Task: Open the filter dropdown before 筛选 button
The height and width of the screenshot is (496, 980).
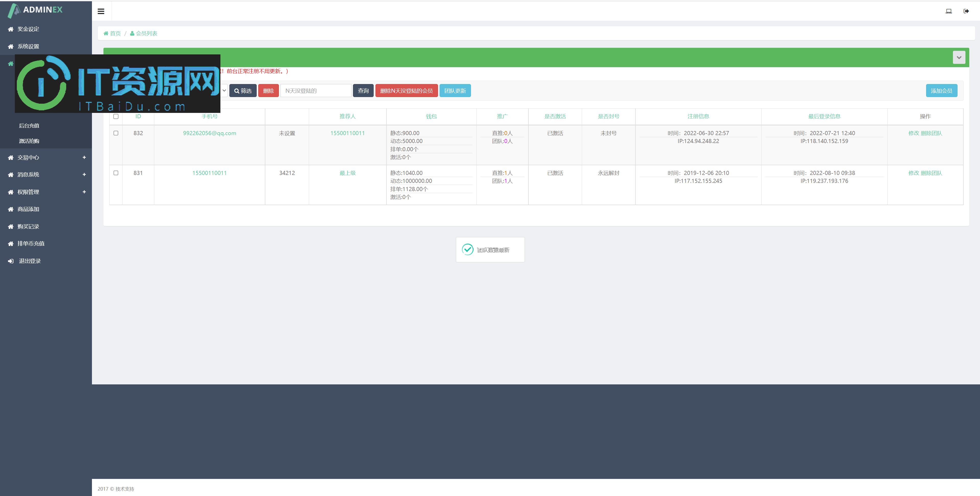Action: pos(224,90)
